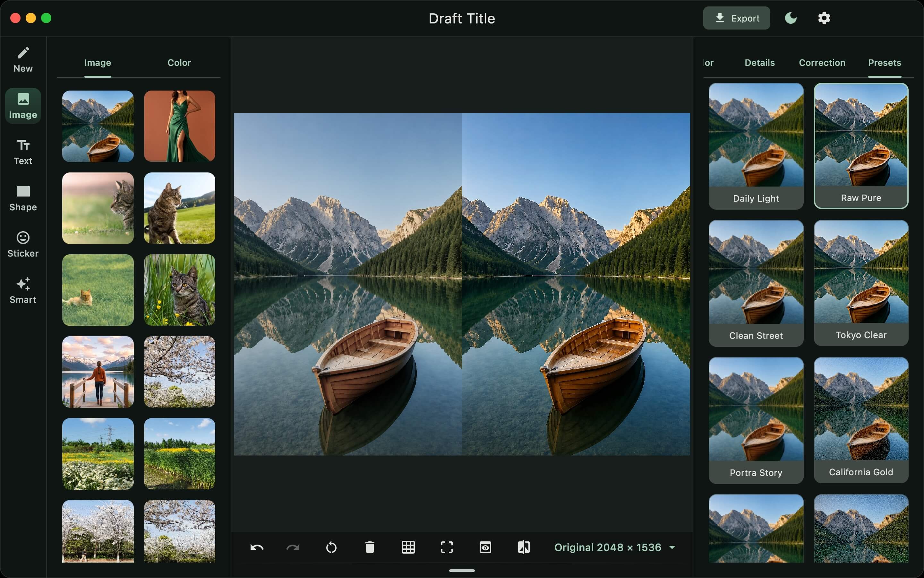Select the cat profile in blurred grass thumbnail

(x=98, y=208)
